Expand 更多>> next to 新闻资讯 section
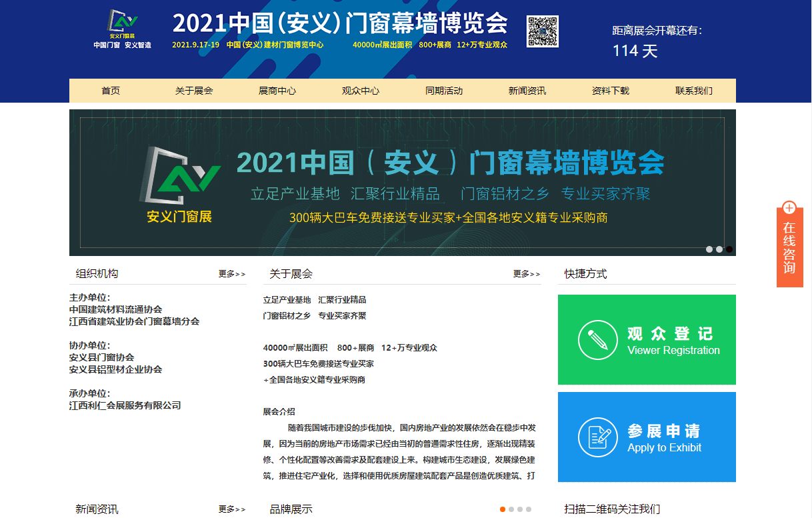 point(231,509)
